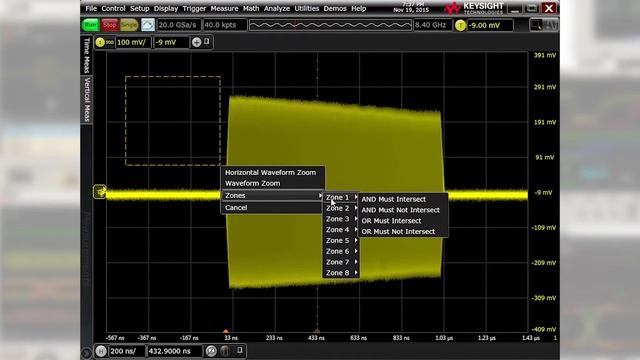Click the 391 mV vertical axis label

(x=545, y=55)
